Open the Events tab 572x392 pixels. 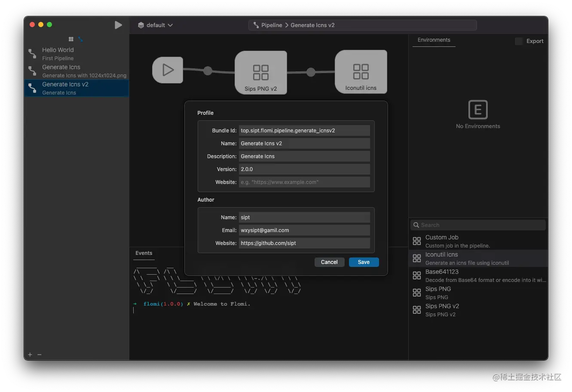pyautogui.click(x=144, y=253)
